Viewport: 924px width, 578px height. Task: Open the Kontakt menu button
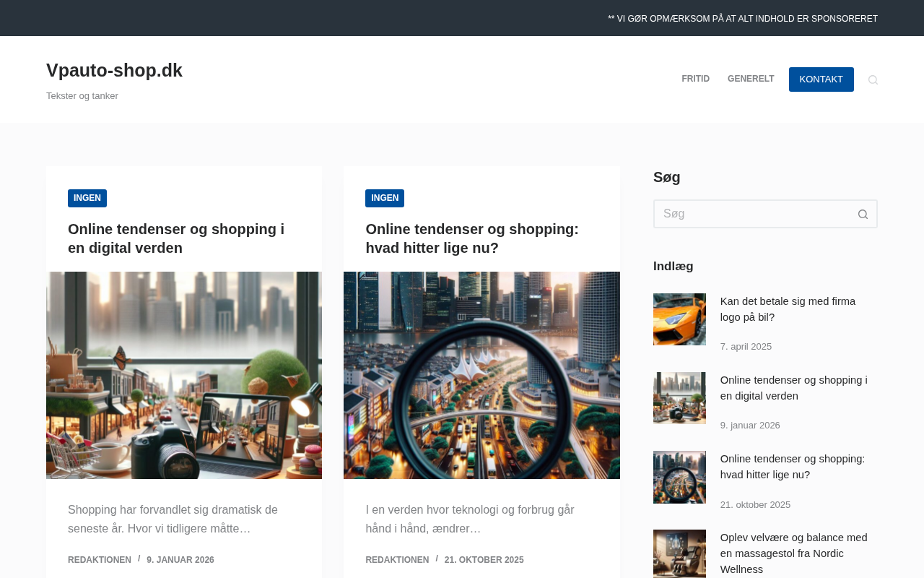(x=821, y=79)
